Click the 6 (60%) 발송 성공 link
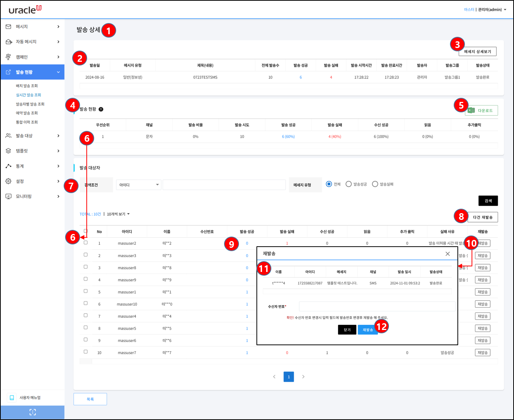The image size is (514, 420). pyautogui.click(x=288, y=137)
